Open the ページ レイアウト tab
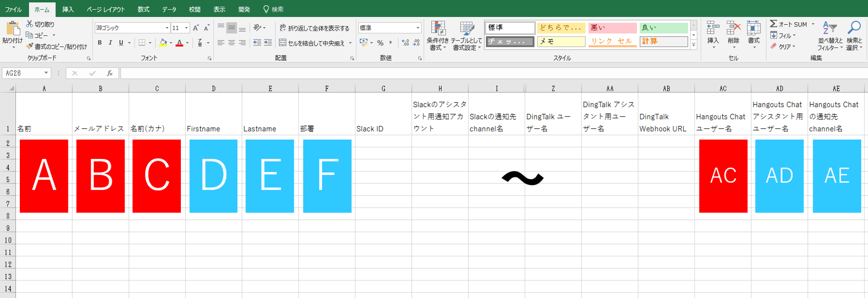 pyautogui.click(x=106, y=9)
